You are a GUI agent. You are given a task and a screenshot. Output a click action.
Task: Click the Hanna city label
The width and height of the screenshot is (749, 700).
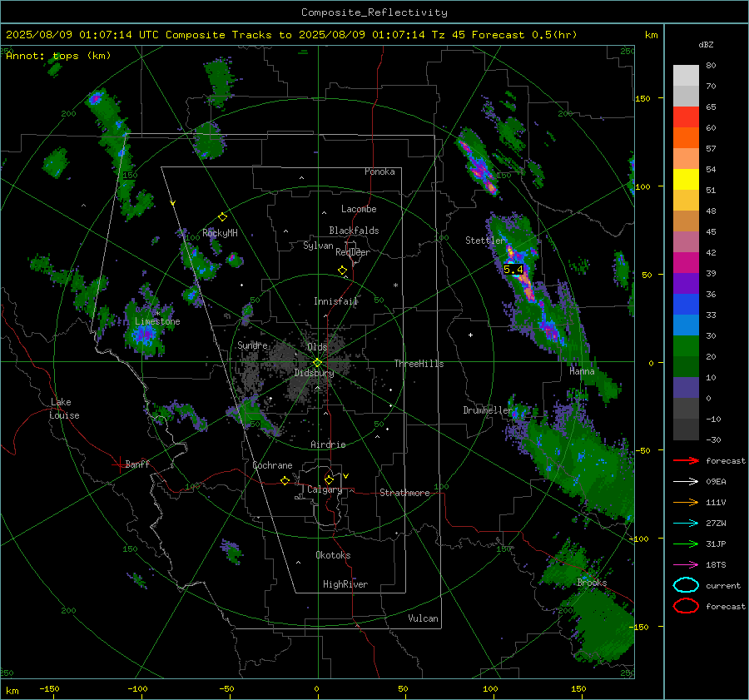click(582, 371)
